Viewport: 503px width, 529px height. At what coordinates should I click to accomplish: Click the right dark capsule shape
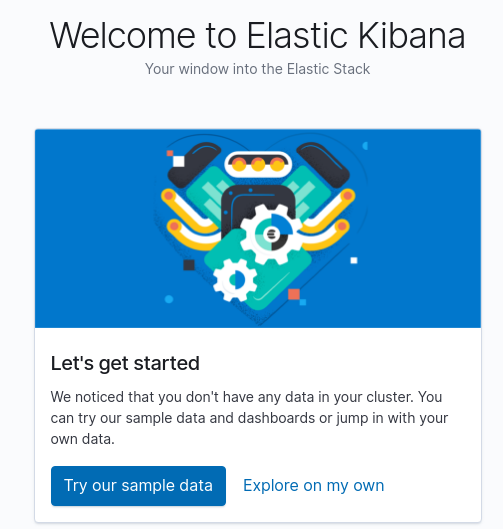coord(323,164)
